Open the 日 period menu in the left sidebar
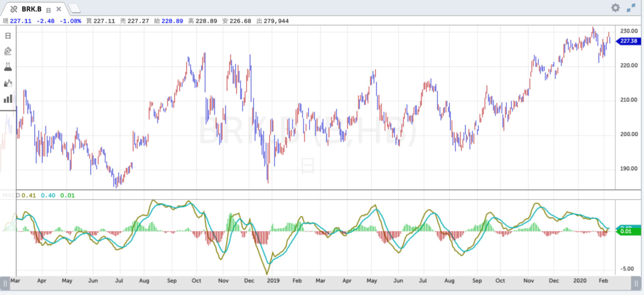 [x=8, y=36]
